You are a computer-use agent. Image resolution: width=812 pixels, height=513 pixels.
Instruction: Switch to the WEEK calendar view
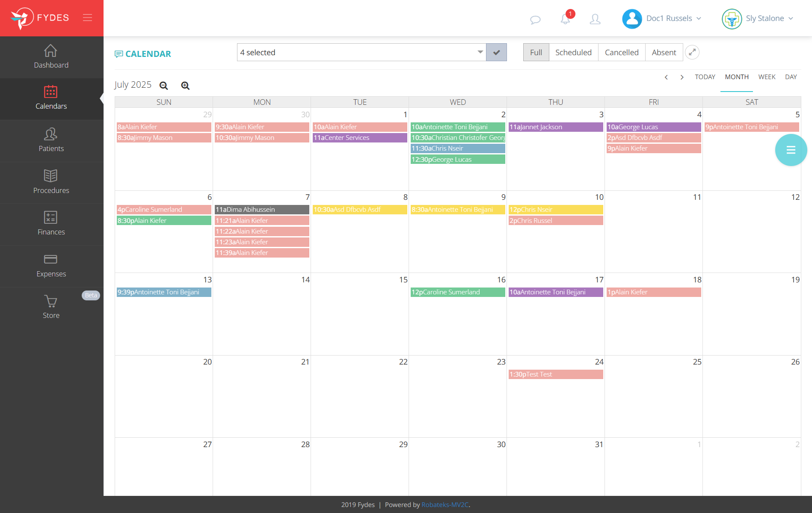pyautogui.click(x=767, y=77)
